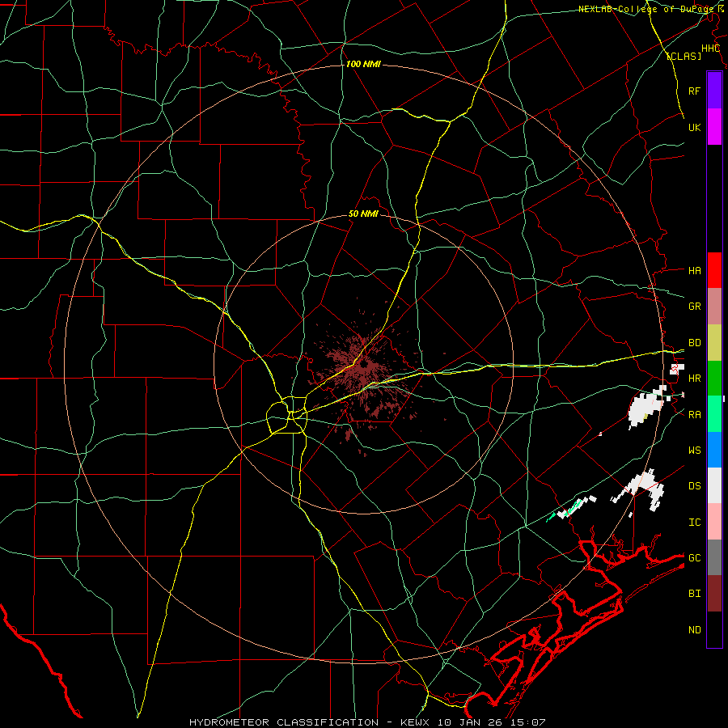This screenshot has width=728, height=728.
Task: Select the BD yellow legend color
Action: (714, 342)
